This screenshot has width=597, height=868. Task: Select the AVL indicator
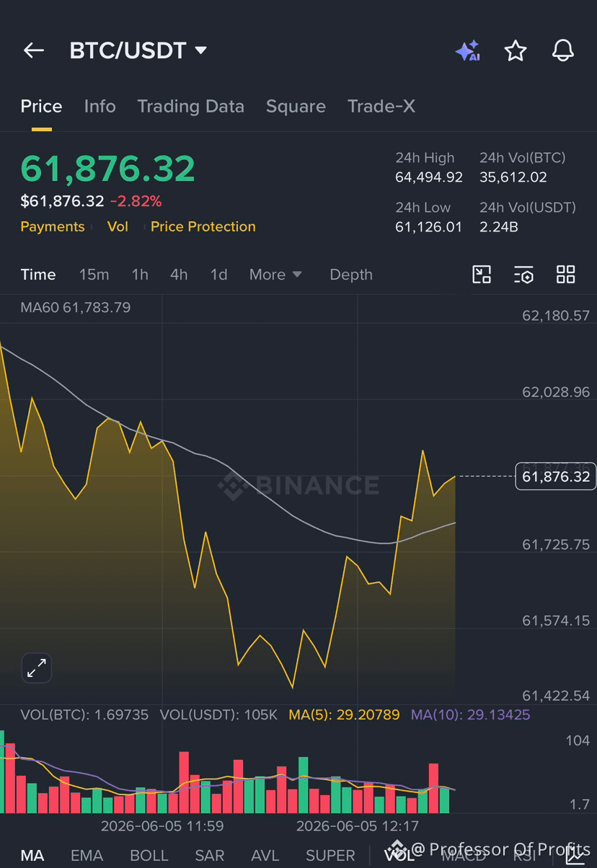pyautogui.click(x=265, y=856)
